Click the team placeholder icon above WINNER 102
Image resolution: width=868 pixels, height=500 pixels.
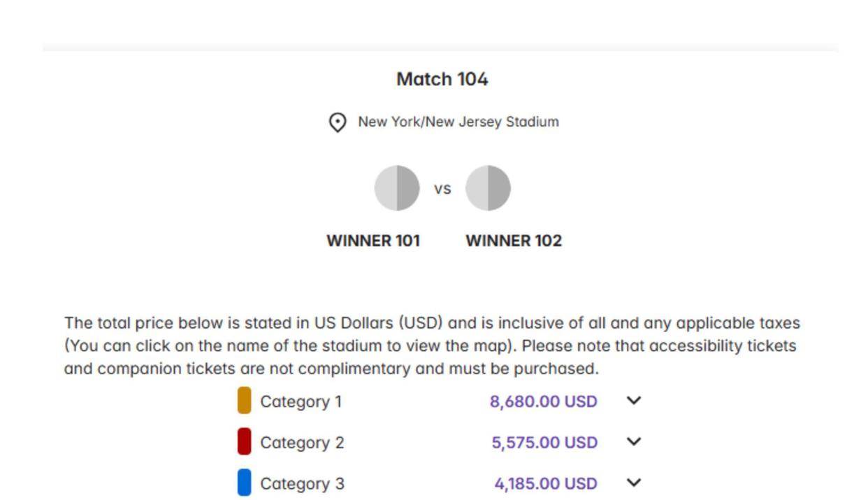488,188
